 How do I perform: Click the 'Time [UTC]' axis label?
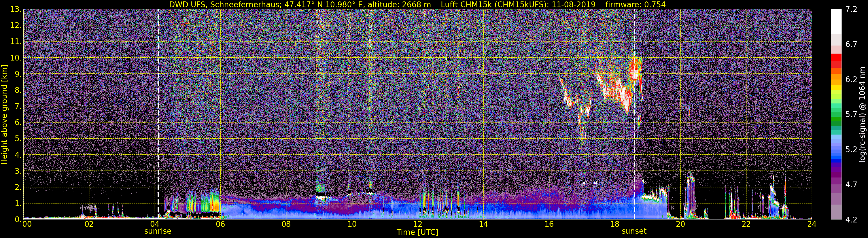pos(417,232)
